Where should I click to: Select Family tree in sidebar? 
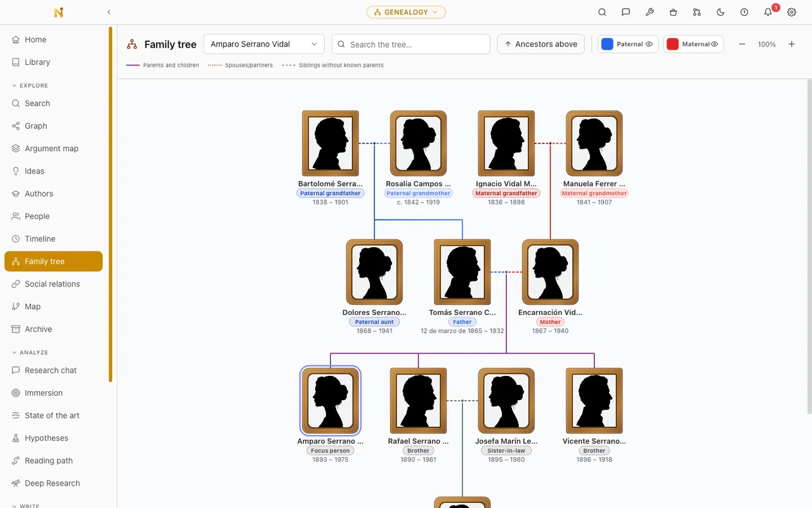(53, 262)
